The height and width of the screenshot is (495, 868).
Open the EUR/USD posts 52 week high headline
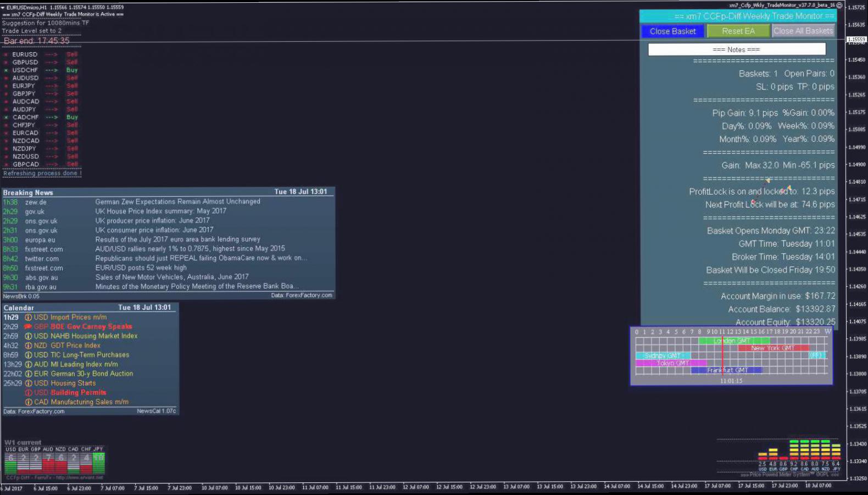tap(141, 268)
